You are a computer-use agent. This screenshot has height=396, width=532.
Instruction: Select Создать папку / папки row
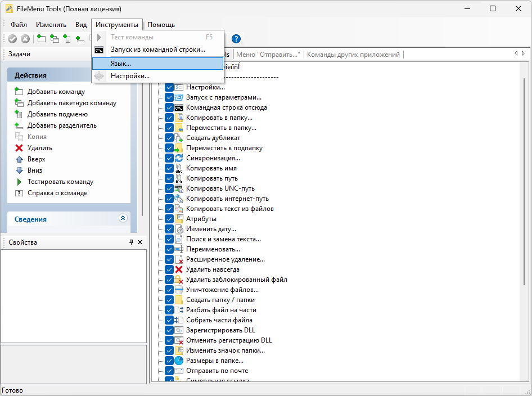pos(220,300)
